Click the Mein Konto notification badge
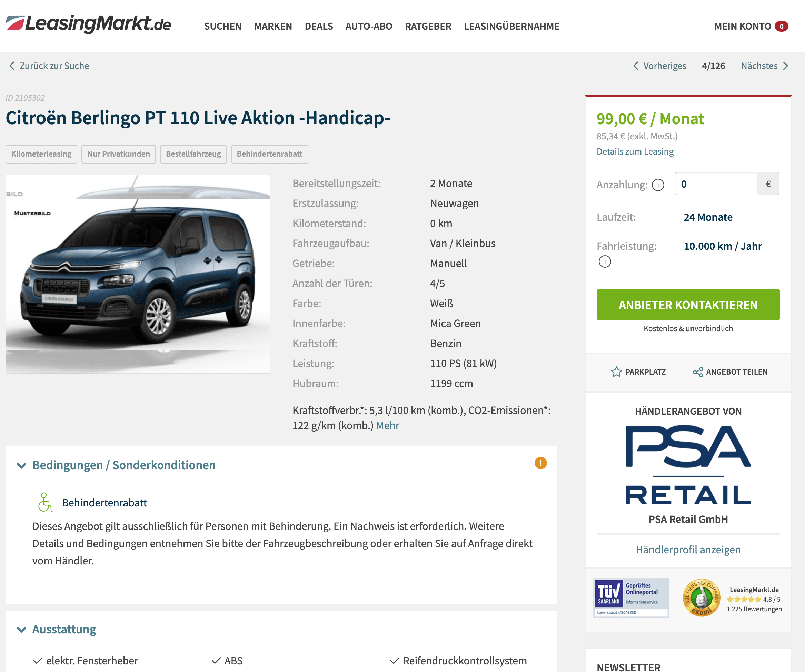 click(x=781, y=27)
